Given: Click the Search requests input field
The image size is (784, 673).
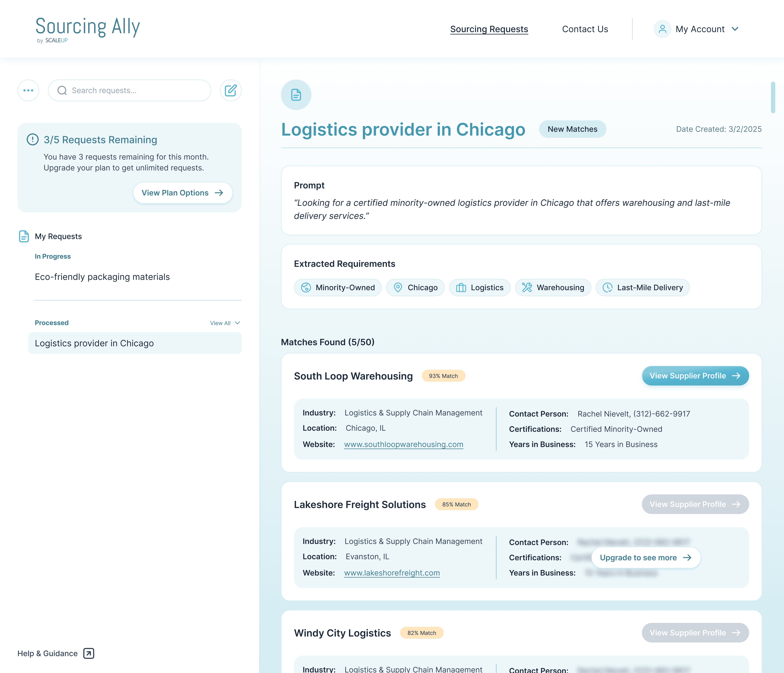Looking at the screenshot, I should click(129, 91).
